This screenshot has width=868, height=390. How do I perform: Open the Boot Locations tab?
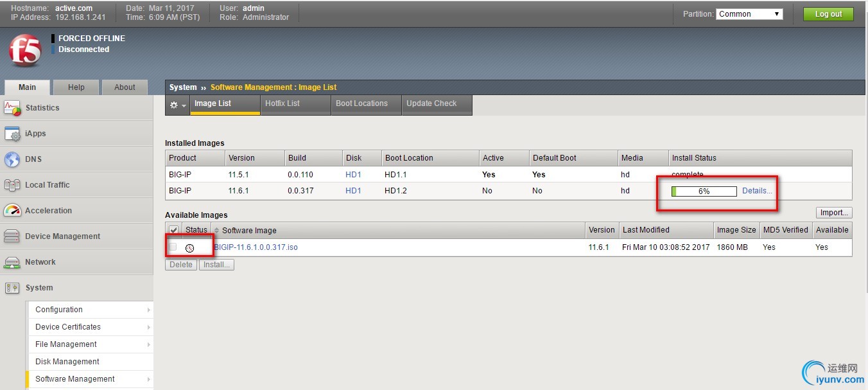tap(366, 105)
